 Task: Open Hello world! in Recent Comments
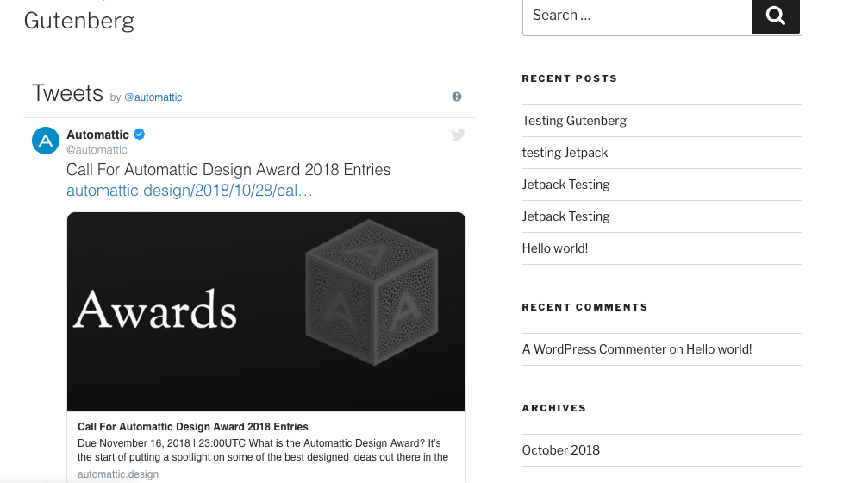pos(719,349)
